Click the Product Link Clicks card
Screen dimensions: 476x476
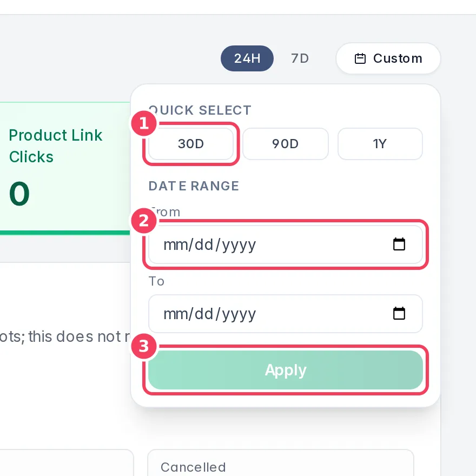coord(65,168)
